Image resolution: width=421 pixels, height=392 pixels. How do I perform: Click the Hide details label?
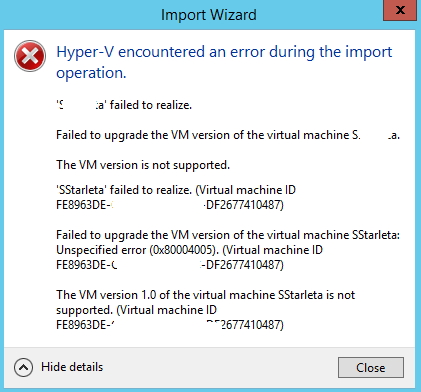point(72,367)
